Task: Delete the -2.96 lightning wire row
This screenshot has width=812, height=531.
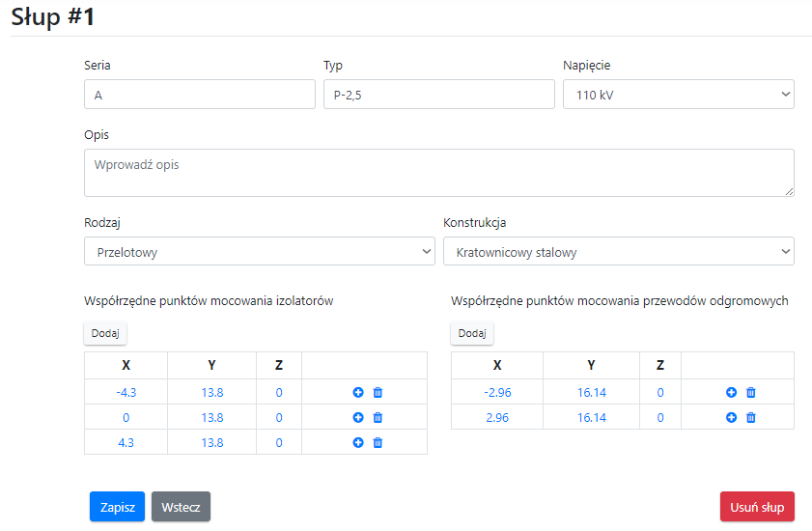Action: (x=750, y=392)
